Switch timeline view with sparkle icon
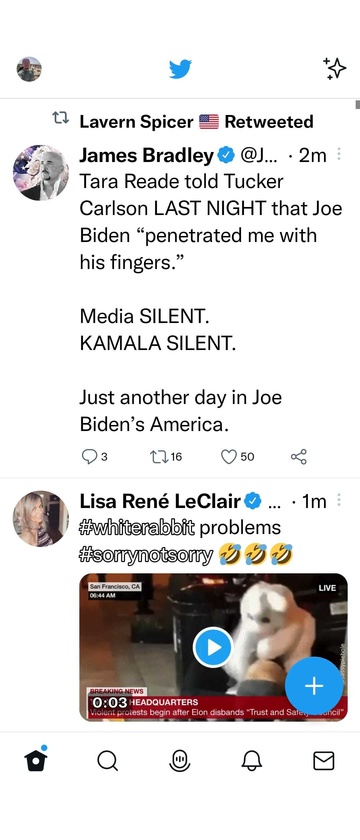This screenshot has height=840, width=360. (x=335, y=69)
